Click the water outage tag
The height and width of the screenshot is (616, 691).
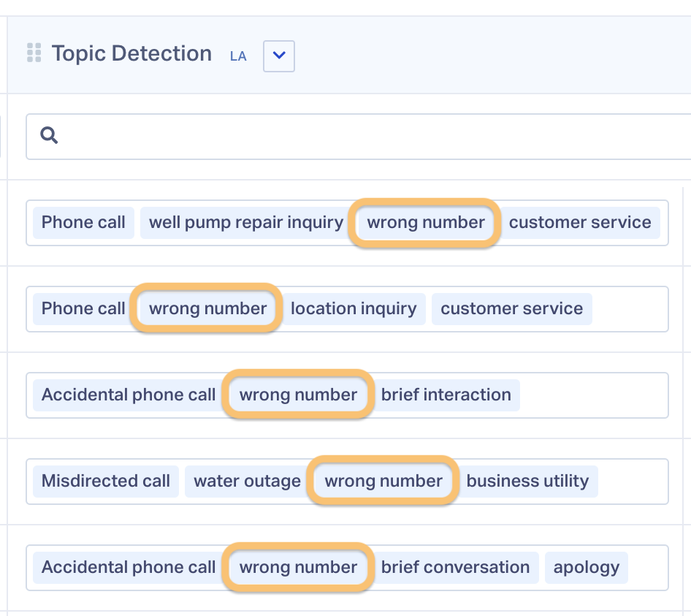(x=247, y=482)
